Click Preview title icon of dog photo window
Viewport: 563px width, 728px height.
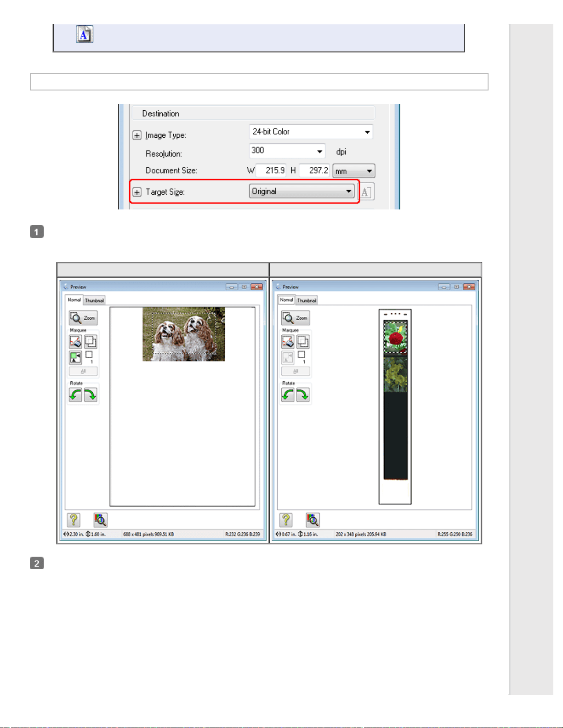(66, 287)
